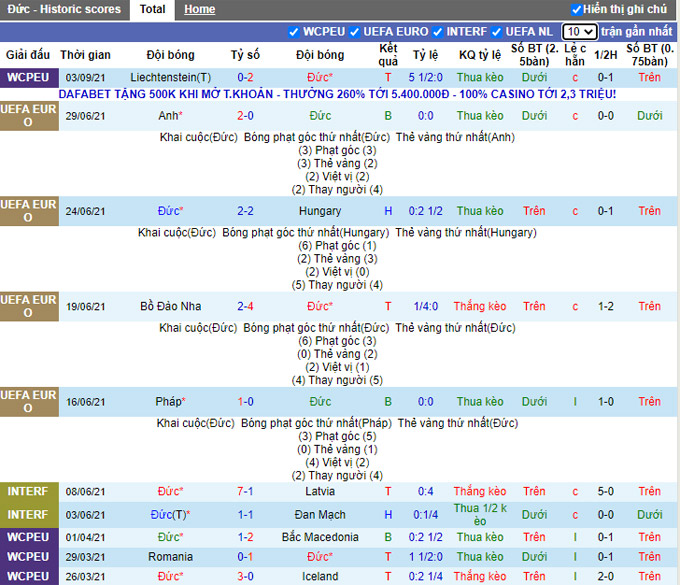Open the Home tab
Image resolution: width=680 pixels, height=585 pixels.
pos(199,9)
